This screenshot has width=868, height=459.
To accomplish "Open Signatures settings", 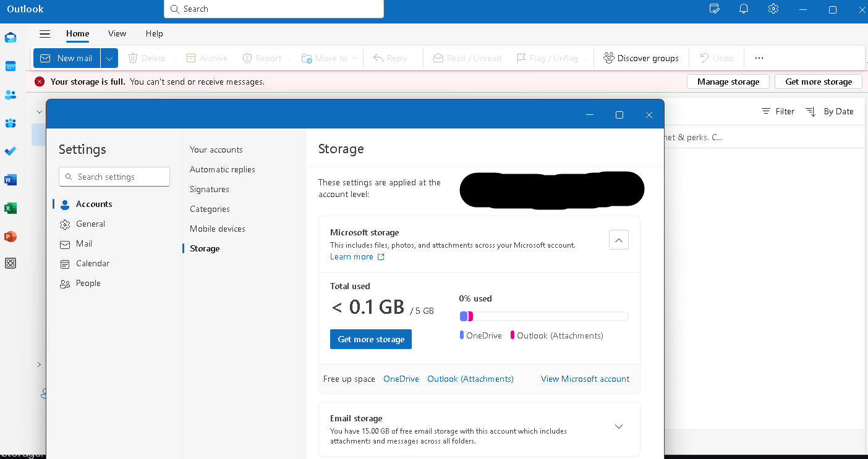I will coord(210,189).
